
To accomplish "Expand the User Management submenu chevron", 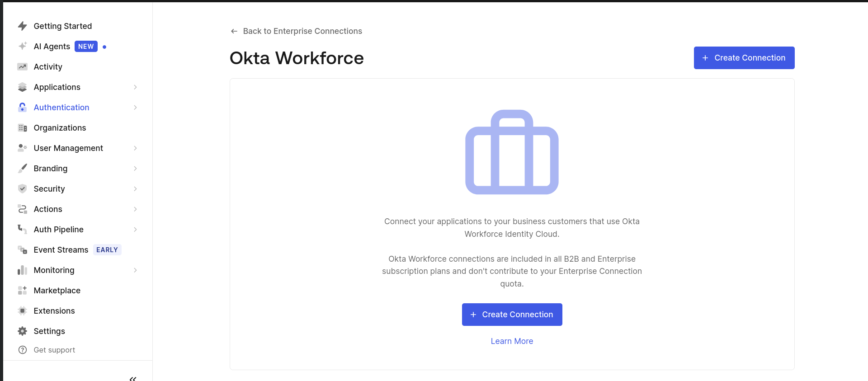I will pos(135,148).
